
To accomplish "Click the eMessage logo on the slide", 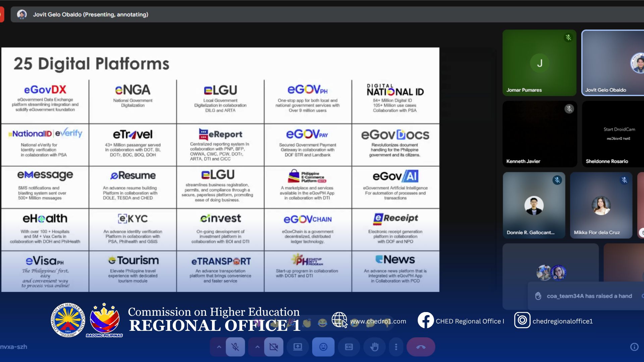I will (45, 175).
